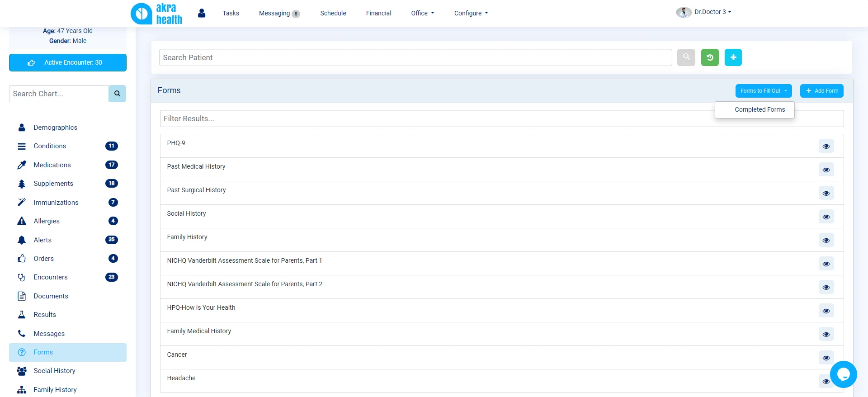This screenshot has height=397, width=868.
Task: Focus the Filter Results input field
Action: point(434,118)
